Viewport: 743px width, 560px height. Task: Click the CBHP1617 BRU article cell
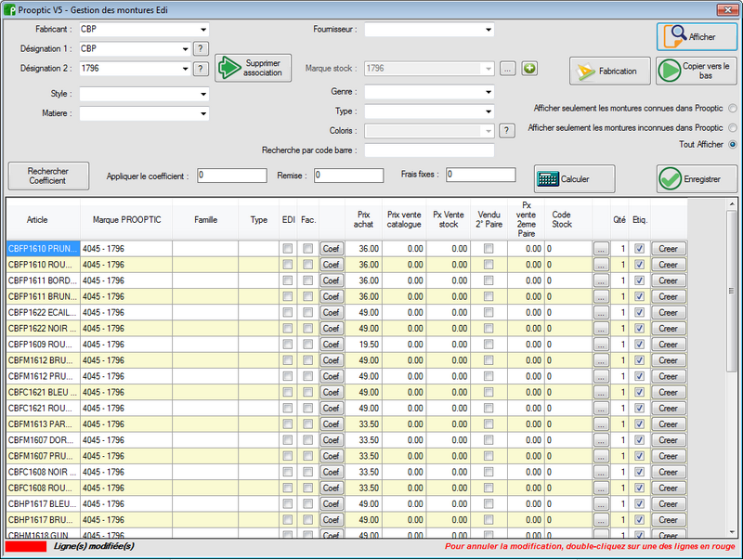pyautogui.click(x=43, y=520)
